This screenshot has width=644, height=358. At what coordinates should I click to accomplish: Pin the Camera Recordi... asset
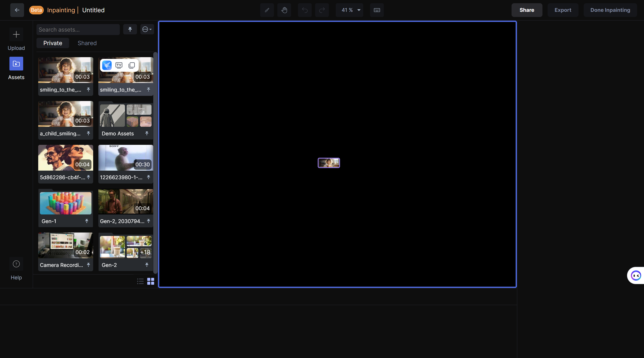coord(88,265)
